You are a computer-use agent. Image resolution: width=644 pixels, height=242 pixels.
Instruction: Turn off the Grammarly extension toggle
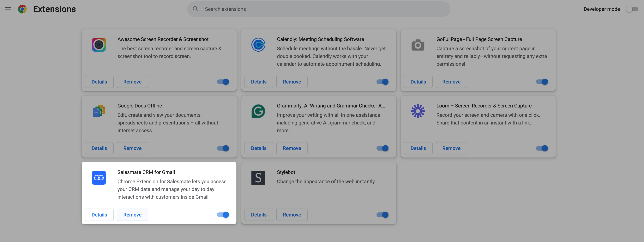(x=382, y=148)
